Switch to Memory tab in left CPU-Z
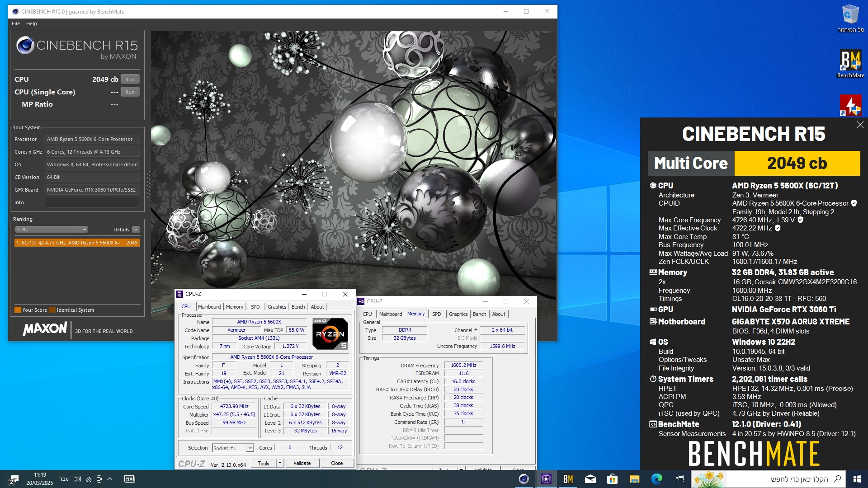The height and width of the screenshot is (488, 868). (x=235, y=307)
